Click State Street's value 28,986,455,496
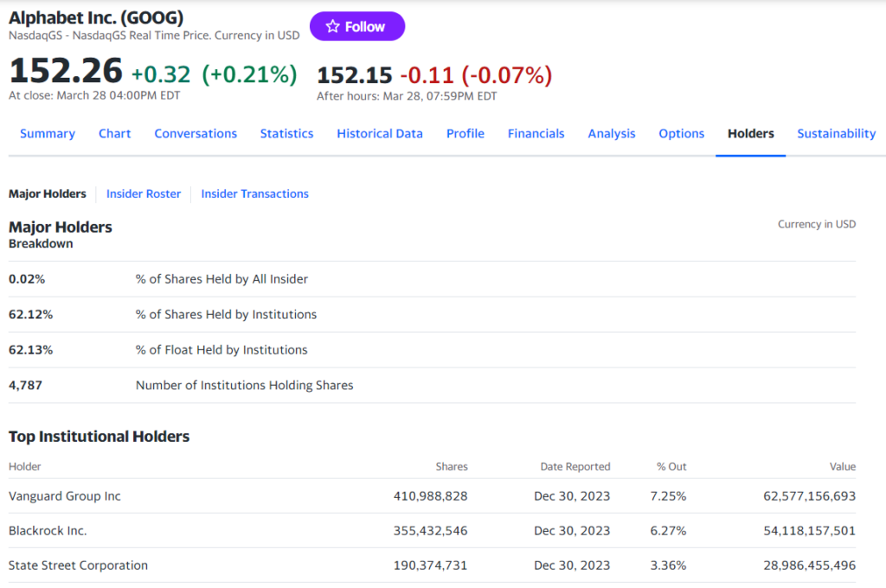This screenshot has height=588, width=886. [x=810, y=566]
